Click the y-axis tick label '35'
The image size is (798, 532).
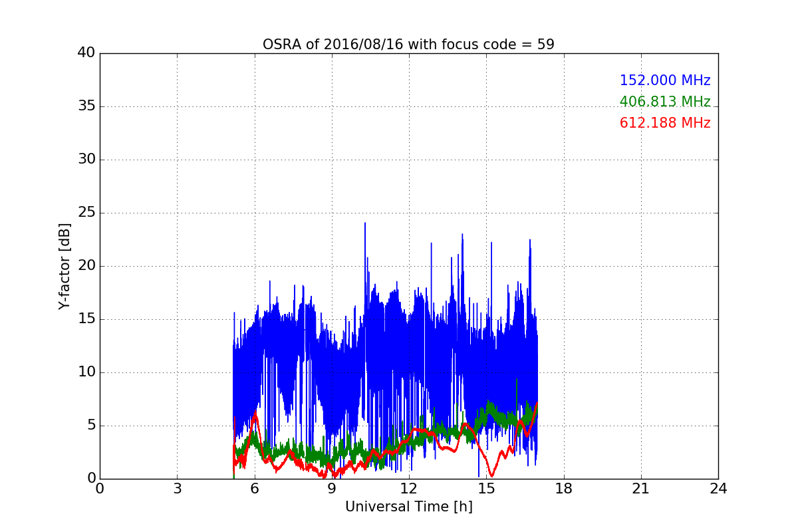tap(86, 106)
